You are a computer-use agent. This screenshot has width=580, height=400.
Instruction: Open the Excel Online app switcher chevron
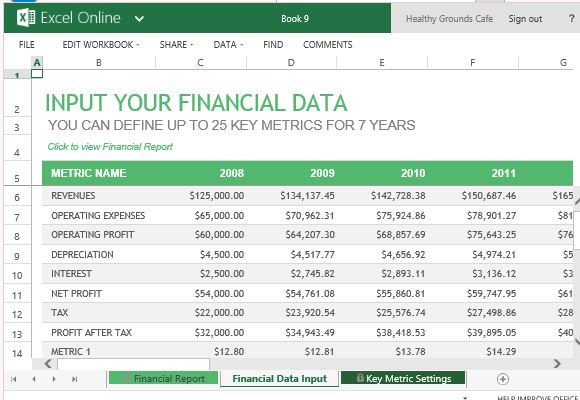tap(139, 19)
